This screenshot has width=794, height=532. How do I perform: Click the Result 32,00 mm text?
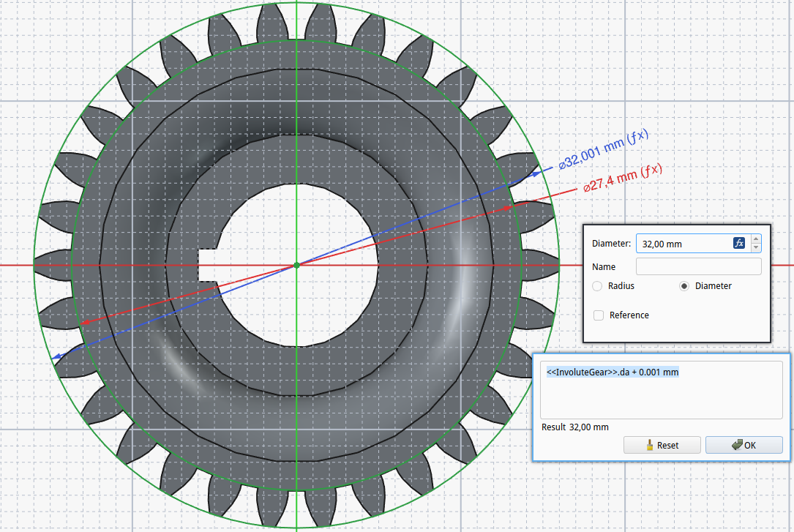coord(574,427)
